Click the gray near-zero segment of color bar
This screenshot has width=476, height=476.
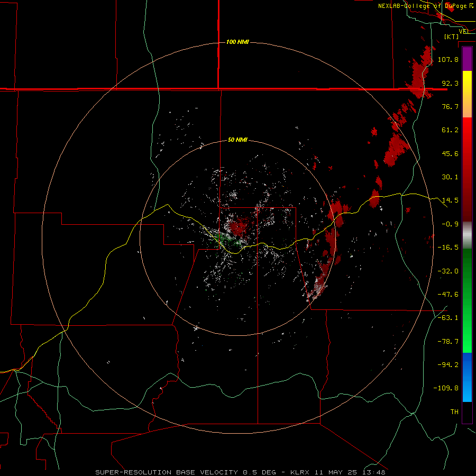467,235
